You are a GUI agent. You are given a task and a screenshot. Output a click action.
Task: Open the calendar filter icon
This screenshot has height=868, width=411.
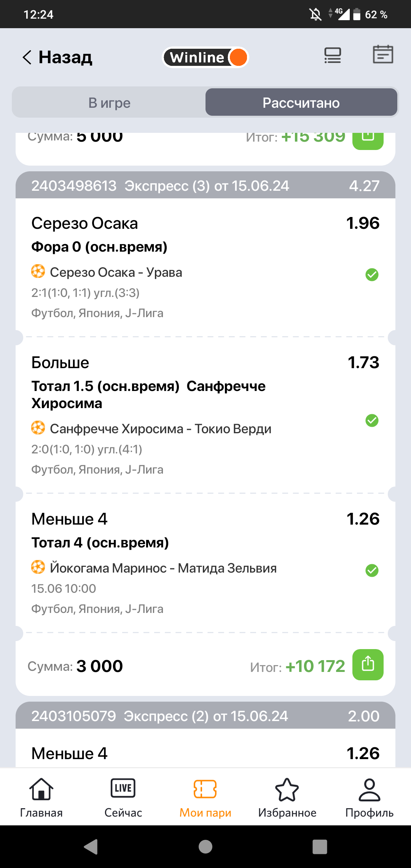coord(382,54)
